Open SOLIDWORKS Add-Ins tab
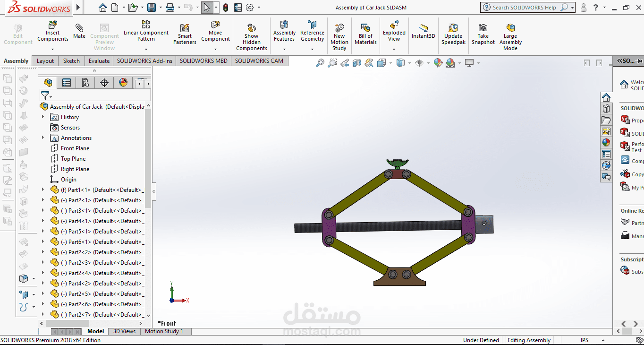The height and width of the screenshot is (345, 644). (x=144, y=60)
